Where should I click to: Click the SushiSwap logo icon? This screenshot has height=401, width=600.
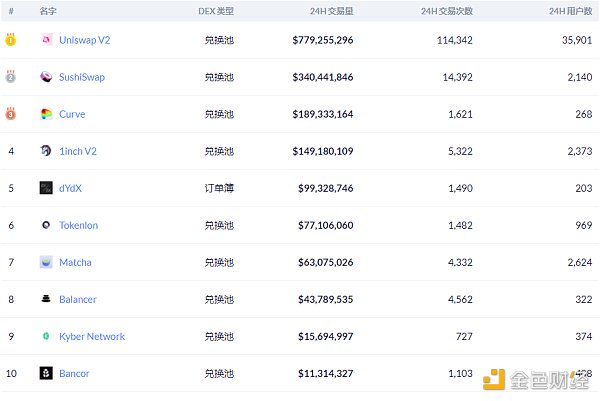(46, 77)
